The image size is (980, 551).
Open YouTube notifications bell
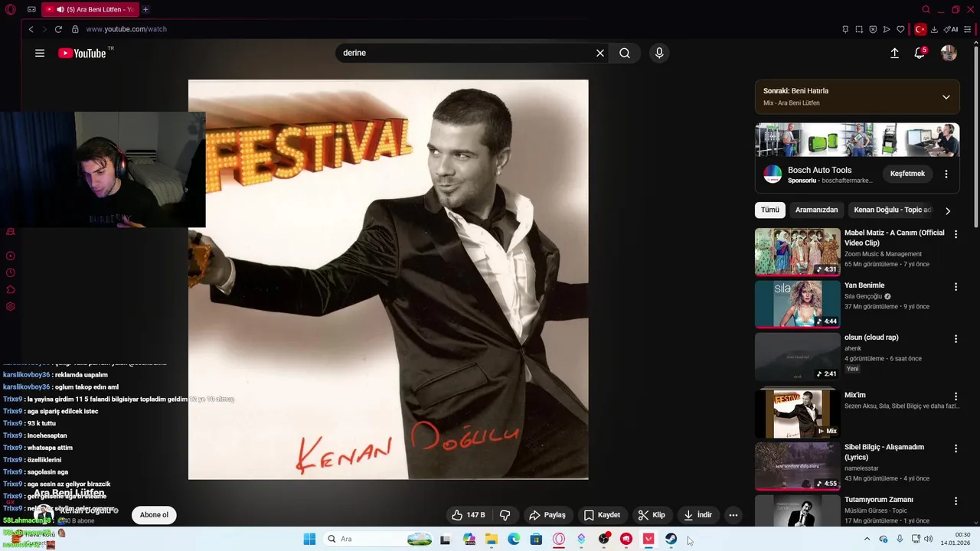click(920, 53)
